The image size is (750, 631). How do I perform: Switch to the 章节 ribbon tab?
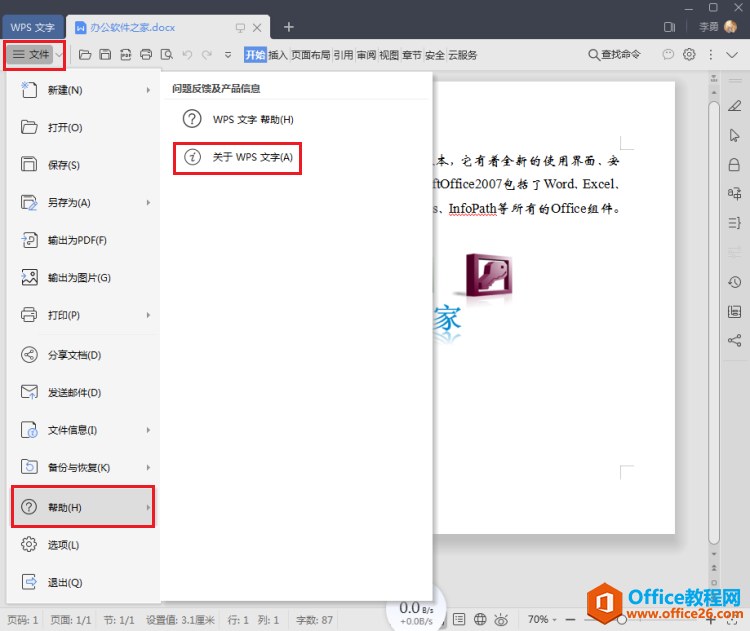[412, 55]
